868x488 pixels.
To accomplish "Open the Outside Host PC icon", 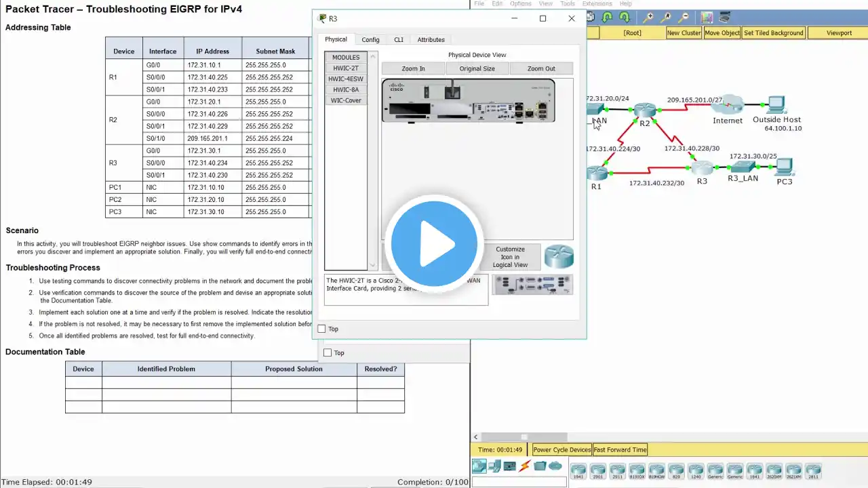I will pyautogui.click(x=776, y=105).
